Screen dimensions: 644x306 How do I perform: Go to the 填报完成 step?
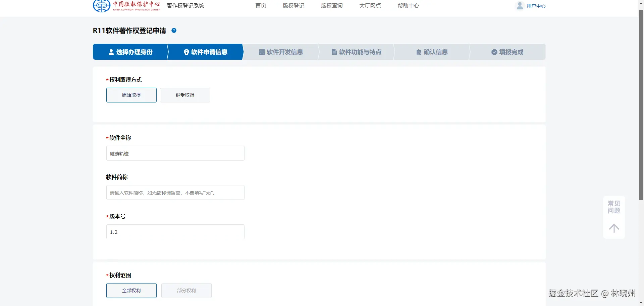(507, 52)
